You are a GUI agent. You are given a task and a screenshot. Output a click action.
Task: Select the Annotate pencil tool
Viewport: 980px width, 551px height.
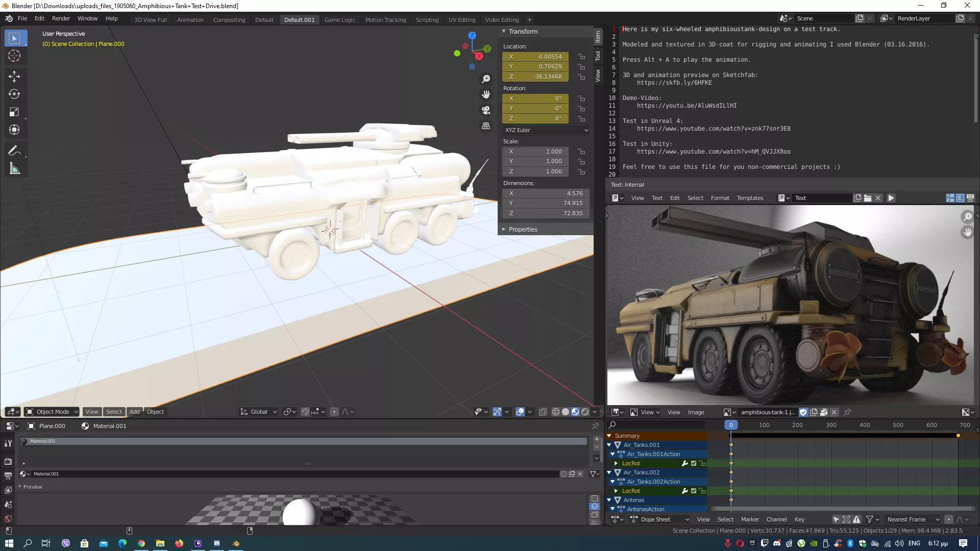[14, 151]
